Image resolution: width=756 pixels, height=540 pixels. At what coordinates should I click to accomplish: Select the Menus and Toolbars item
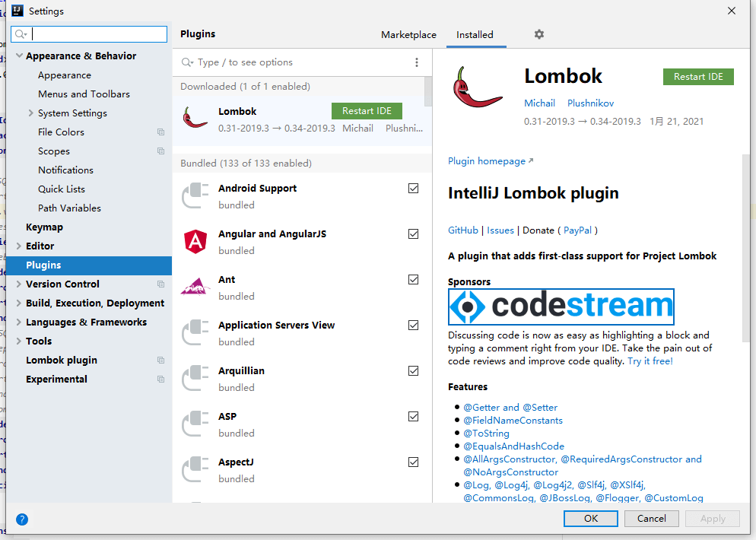pyautogui.click(x=84, y=94)
